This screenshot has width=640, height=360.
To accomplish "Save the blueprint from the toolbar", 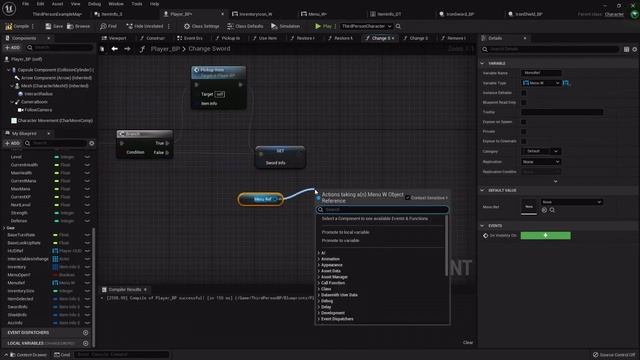I will [x=54, y=26].
